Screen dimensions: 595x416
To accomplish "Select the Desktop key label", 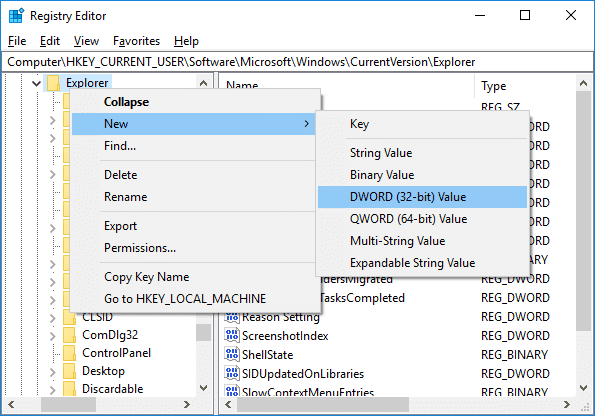I will click(103, 371).
